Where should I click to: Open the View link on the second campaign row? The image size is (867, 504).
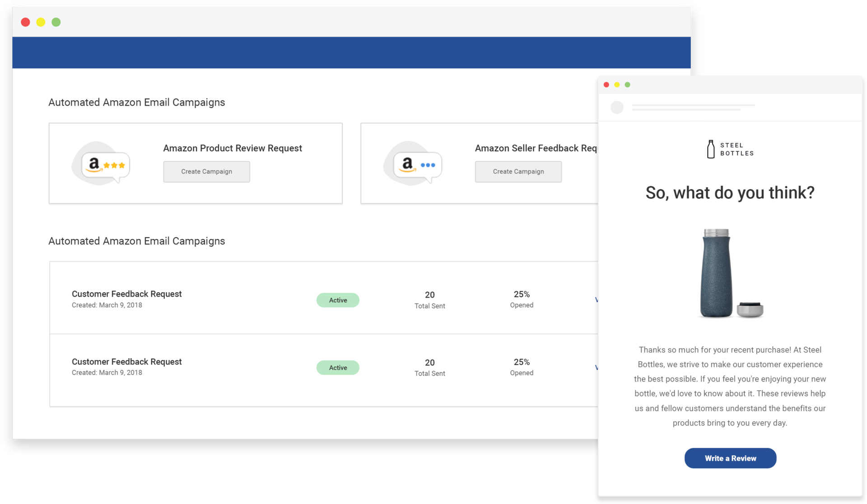click(x=597, y=367)
